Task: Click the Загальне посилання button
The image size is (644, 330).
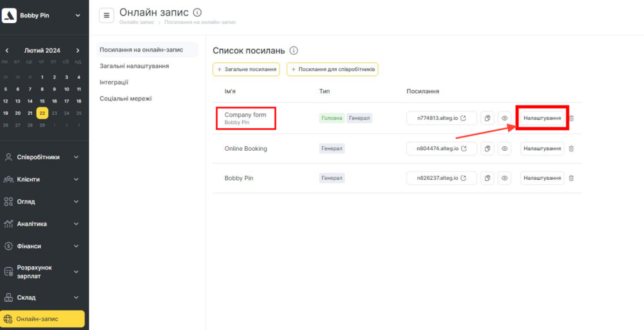Action: [246, 69]
